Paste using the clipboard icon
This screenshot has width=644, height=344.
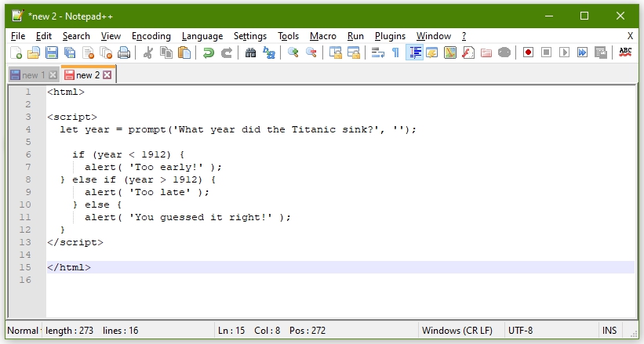[x=184, y=53]
